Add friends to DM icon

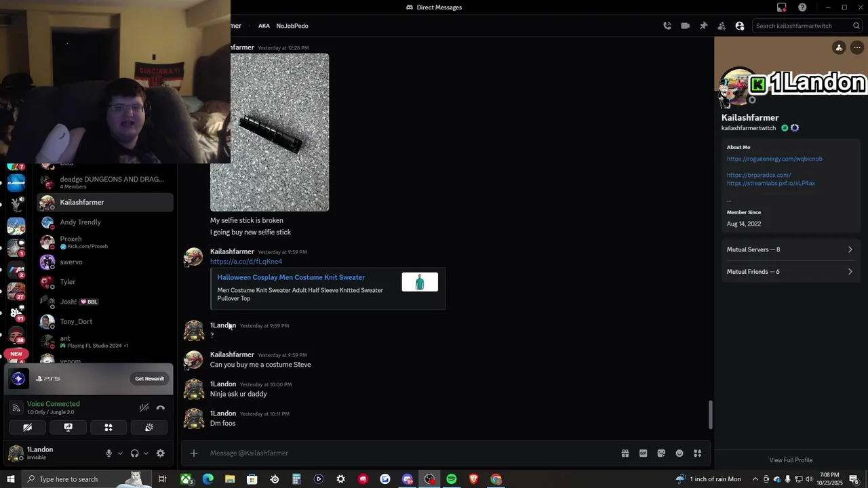coord(722,26)
